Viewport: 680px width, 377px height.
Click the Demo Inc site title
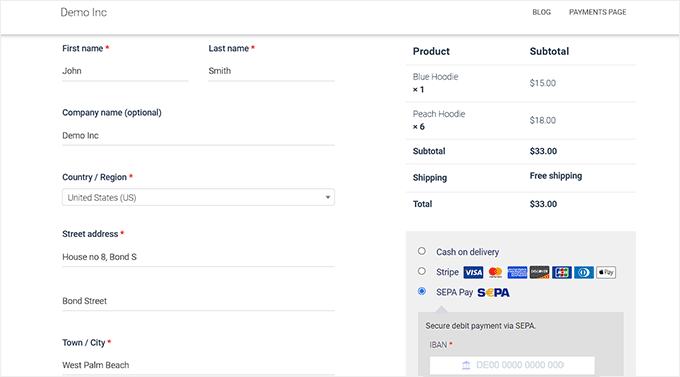point(84,13)
